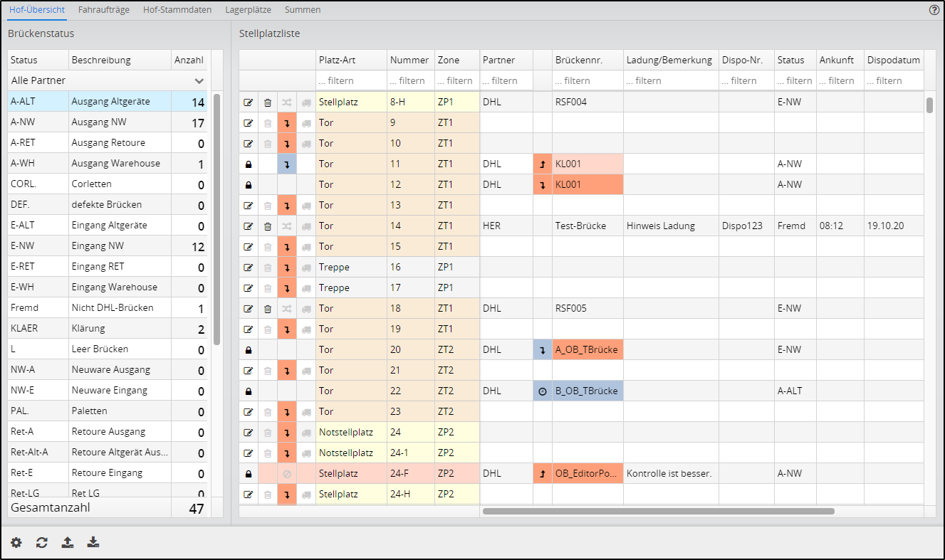Select the A-NW Ausgang NW row
945x560 pixels.
108,122
